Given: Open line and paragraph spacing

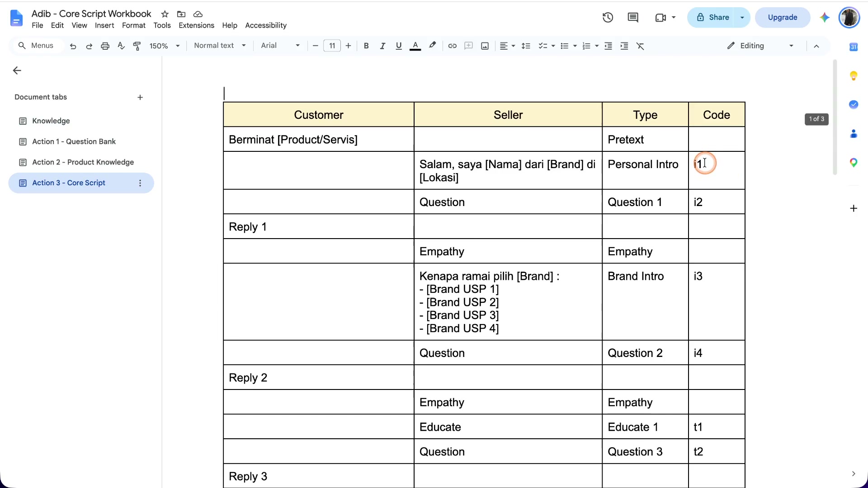Looking at the screenshot, I should tap(526, 46).
